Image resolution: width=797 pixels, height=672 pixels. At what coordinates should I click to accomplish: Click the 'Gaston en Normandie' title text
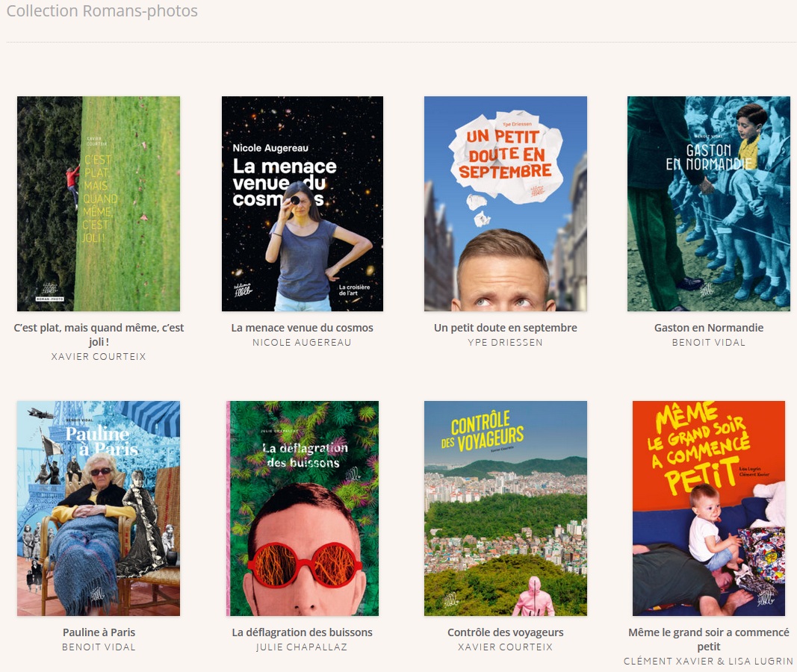(708, 328)
